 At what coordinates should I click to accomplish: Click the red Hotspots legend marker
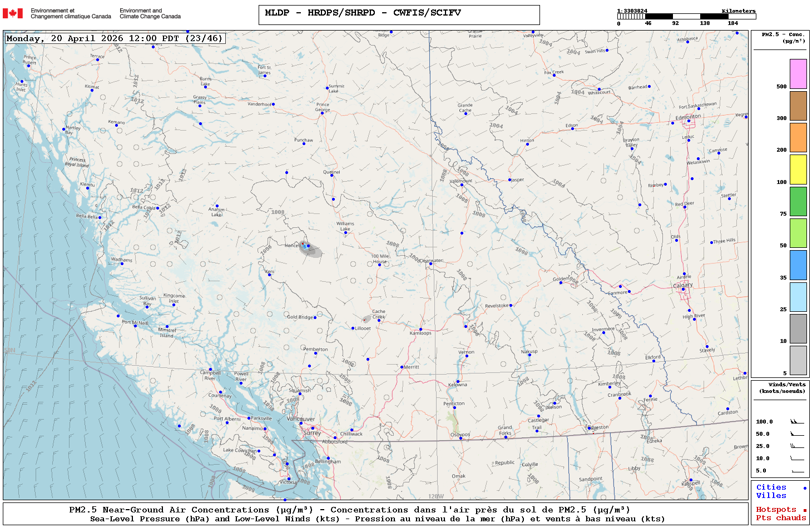pos(804,510)
